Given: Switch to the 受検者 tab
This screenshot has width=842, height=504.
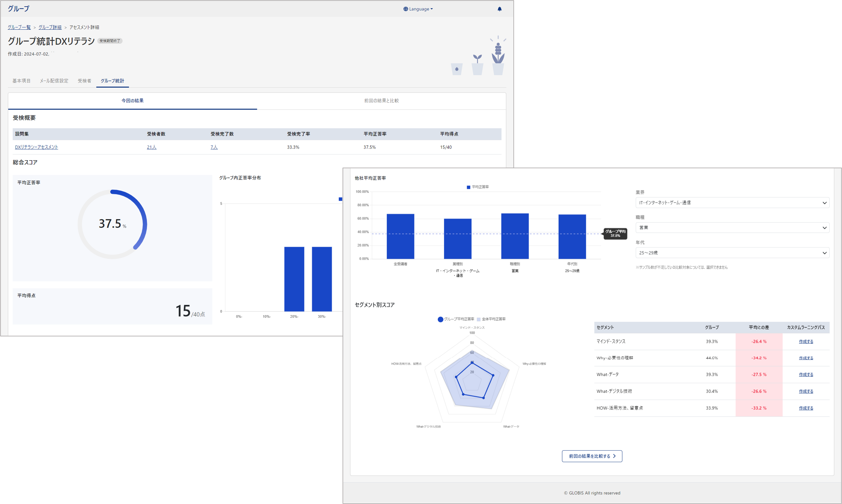Looking at the screenshot, I should pyautogui.click(x=84, y=81).
